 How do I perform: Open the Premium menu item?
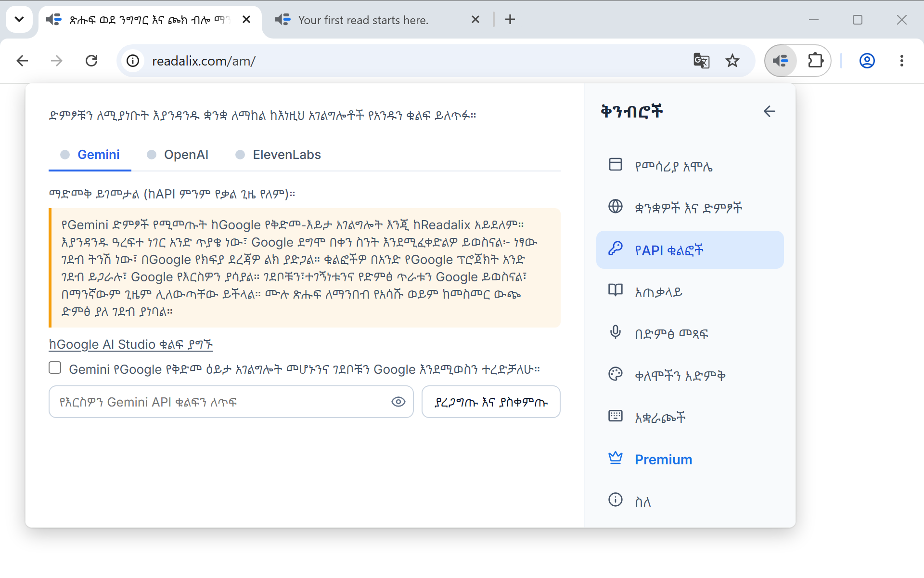[x=690, y=459]
